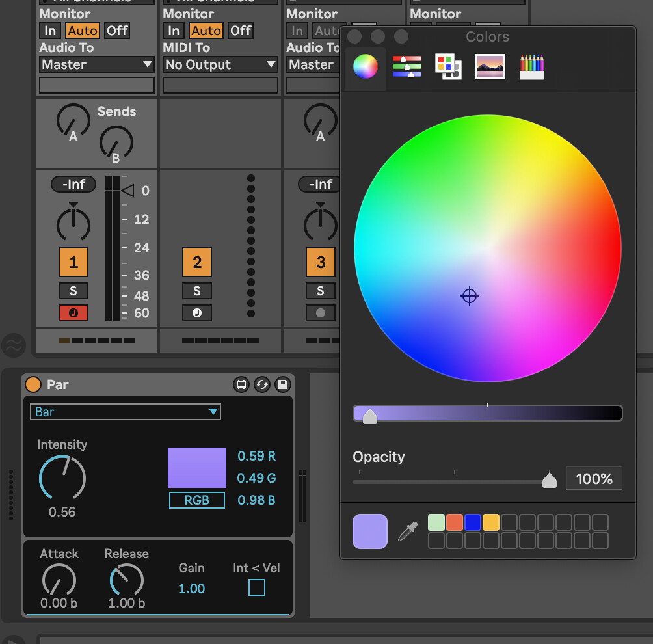The image size is (653, 644).
Task: Click the purple color swatch in Par device
Action: click(x=196, y=467)
